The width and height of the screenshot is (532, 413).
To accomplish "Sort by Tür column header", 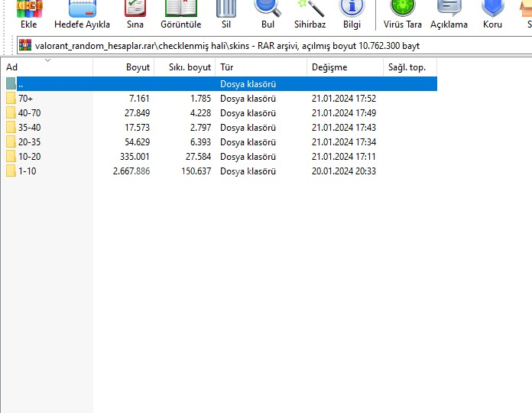I will (x=261, y=67).
